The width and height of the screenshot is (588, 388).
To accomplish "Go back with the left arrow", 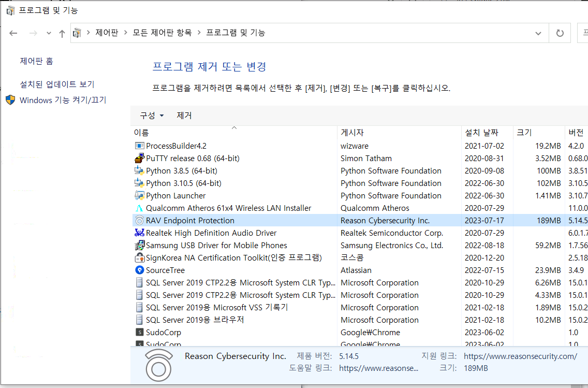I will point(13,33).
